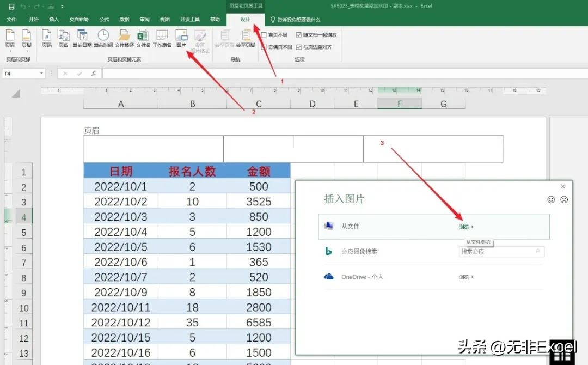The width and height of the screenshot is (588, 365).
Task: Click the cell with date 2022/10/5
Action: click(121, 247)
